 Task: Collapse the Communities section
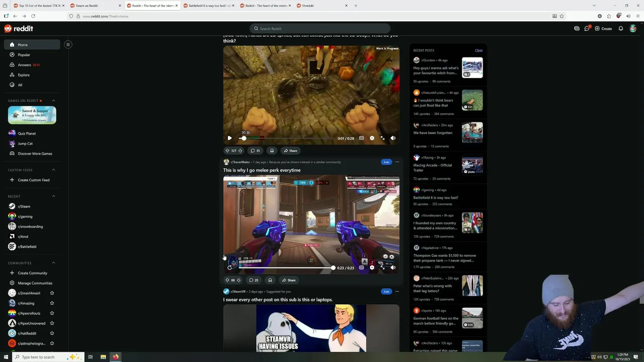pyautogui.click(x=54, y=263)
